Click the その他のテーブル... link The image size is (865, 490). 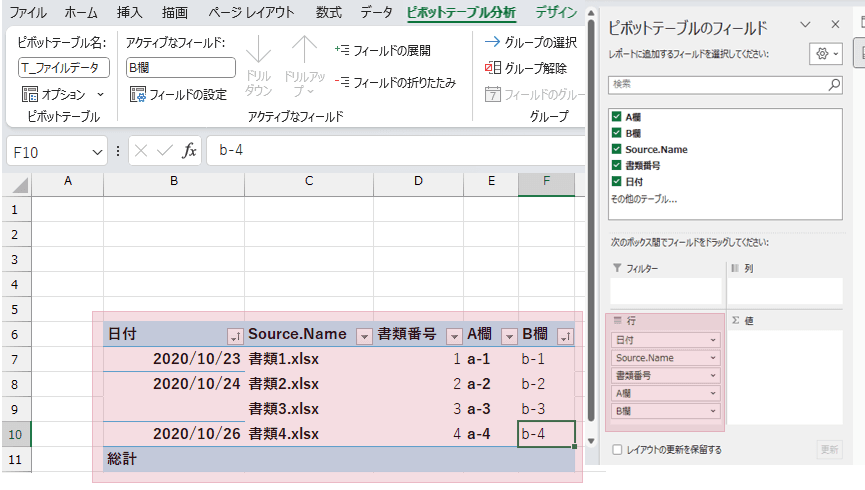643,199
